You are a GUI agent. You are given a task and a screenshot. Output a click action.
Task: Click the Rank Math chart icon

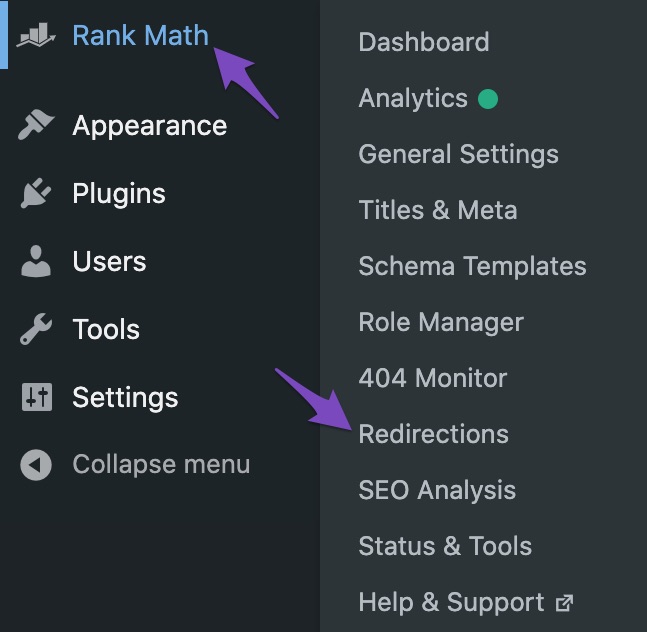[36, 35]
